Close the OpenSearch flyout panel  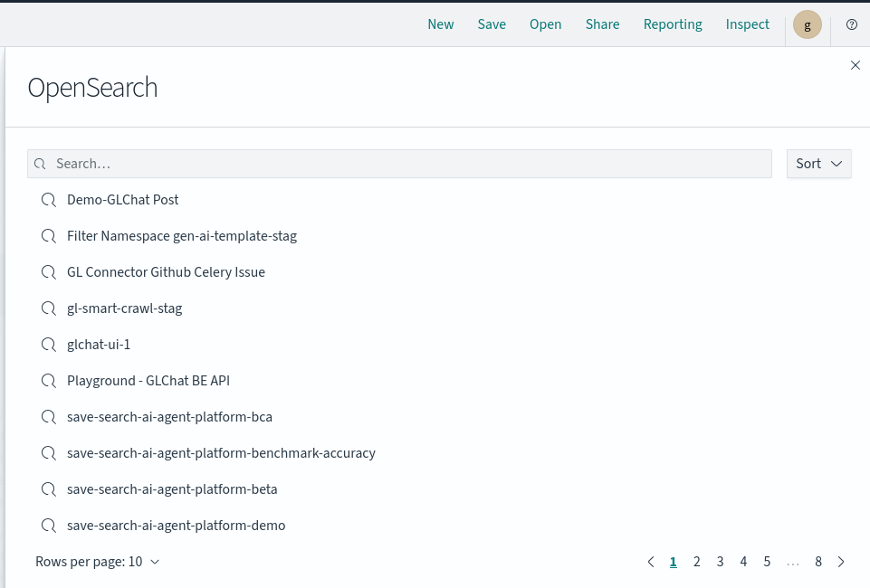coord(855,65)
